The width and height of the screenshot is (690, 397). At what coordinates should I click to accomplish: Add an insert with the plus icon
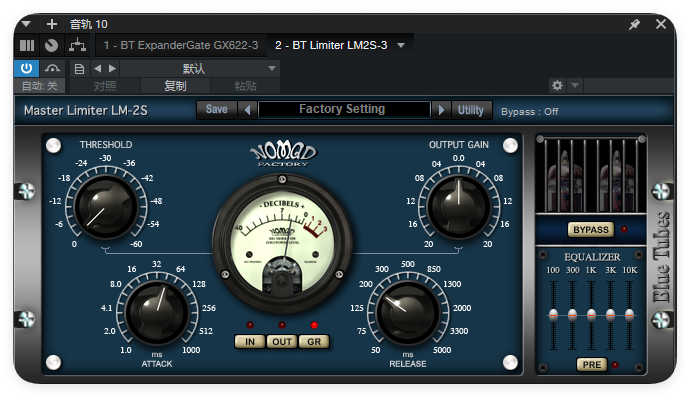point(52,24)
